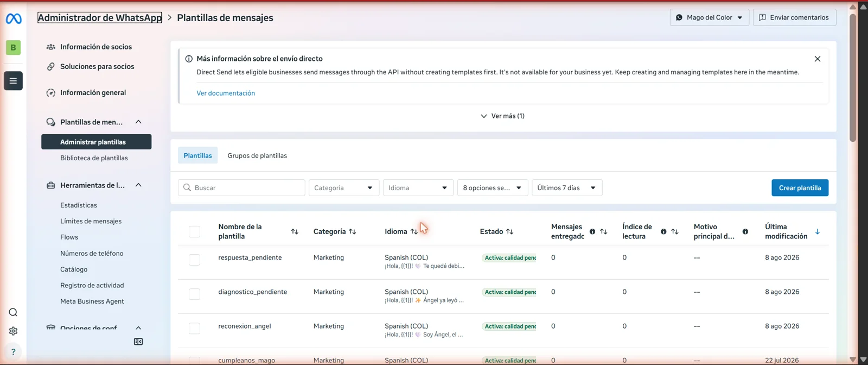
Task: Sort the Categoría column
Action: (x=353, y=231)
